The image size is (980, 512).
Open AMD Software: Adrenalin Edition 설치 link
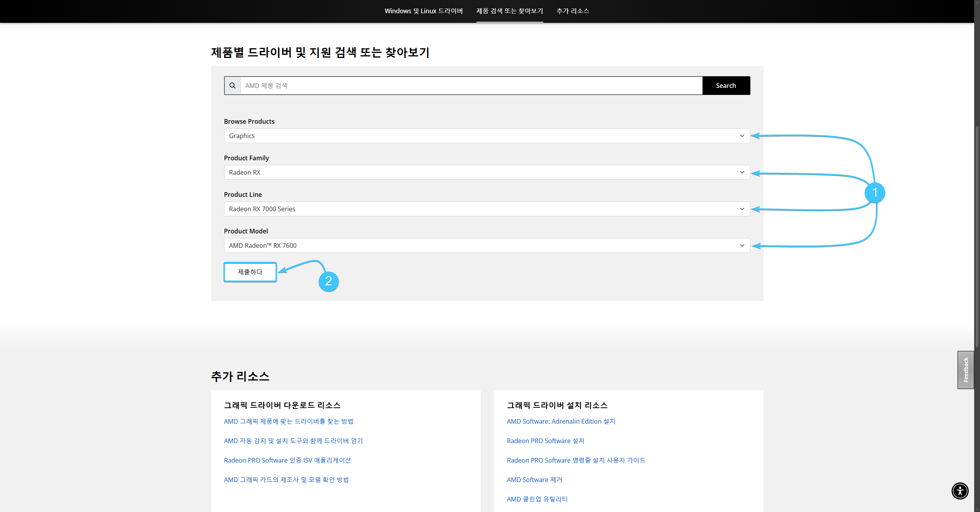pos(561,421)
